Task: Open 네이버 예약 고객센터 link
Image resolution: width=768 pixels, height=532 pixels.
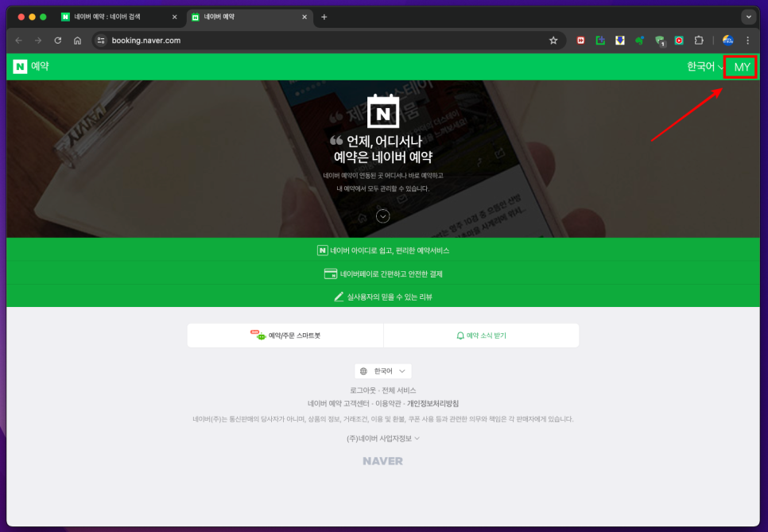Action: tap(338, 404)
